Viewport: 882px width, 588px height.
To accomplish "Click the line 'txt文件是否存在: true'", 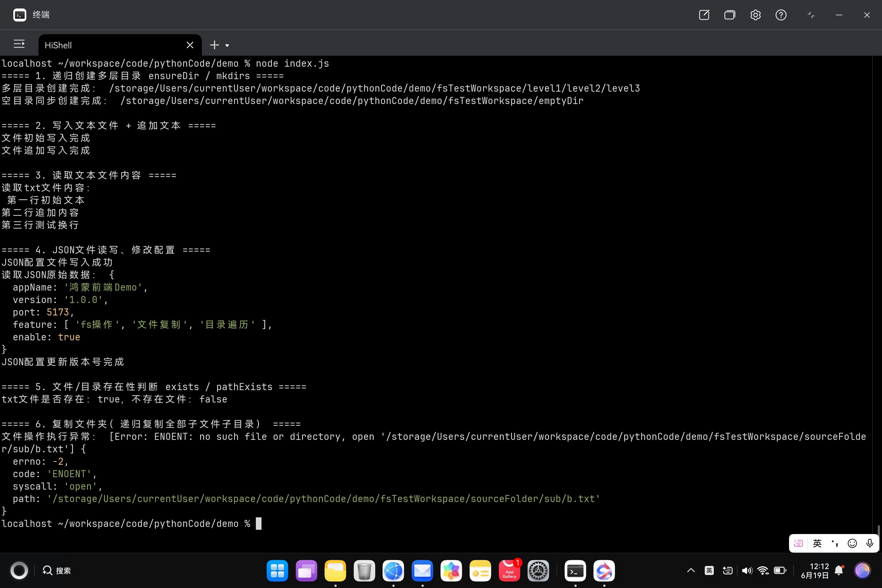I will click(114, 399).
